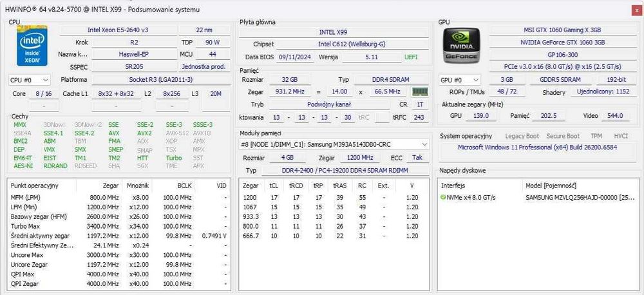Click the DDR4-2400 / PC4-19200 type field
Image resolution: width=644 pixels, height=295 pixels.
pyautogui.click(x=344, y=171)
